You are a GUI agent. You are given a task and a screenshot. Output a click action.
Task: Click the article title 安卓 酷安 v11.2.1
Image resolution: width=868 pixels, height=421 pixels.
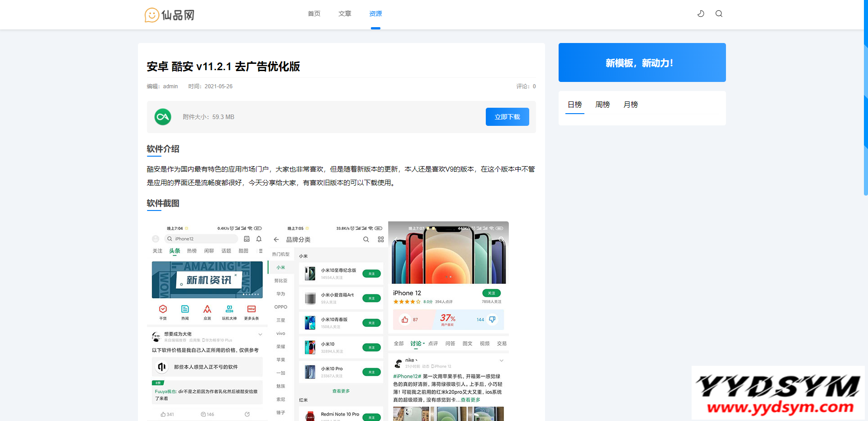tap(223, 67)
